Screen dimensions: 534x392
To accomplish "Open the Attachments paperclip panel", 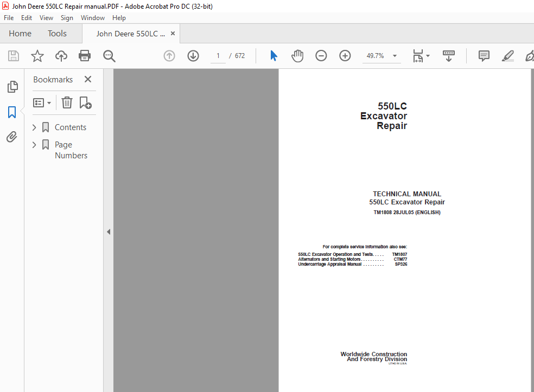I will pyautogui.click(x=12, y=137).
